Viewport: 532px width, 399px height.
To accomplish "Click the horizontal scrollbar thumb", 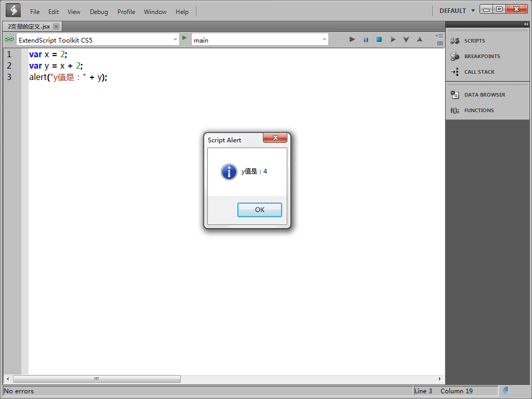I will (97, 379).
